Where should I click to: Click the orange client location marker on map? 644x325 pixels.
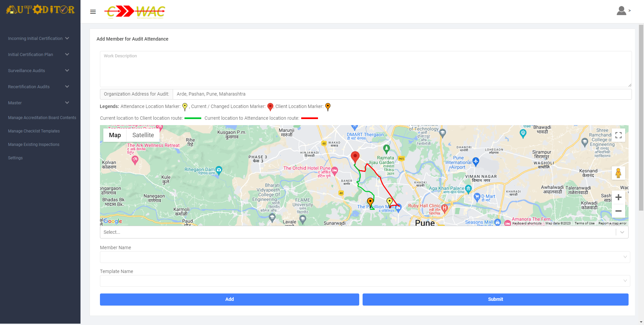(370, 202)
